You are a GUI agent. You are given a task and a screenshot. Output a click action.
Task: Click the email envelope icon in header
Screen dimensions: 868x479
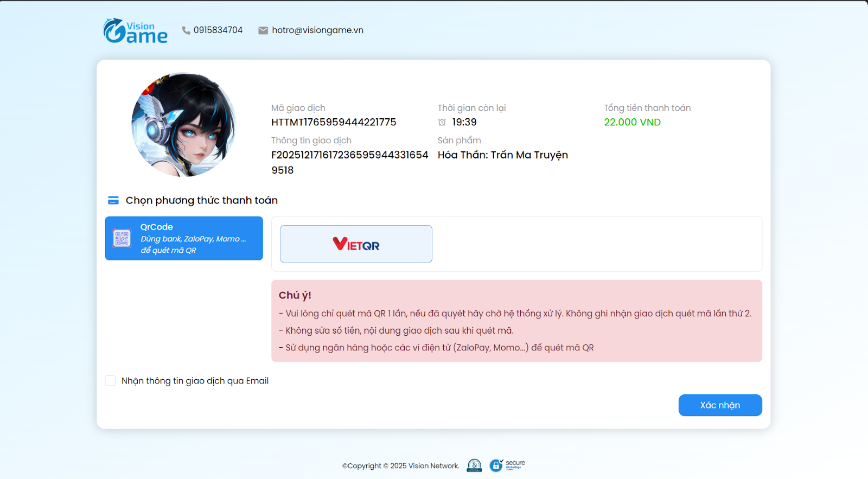click(263, 30)
